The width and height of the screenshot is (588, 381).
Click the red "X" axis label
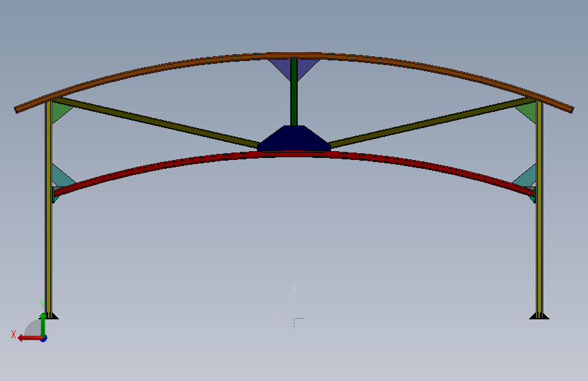pyautogui.click(x=14, y=334)
